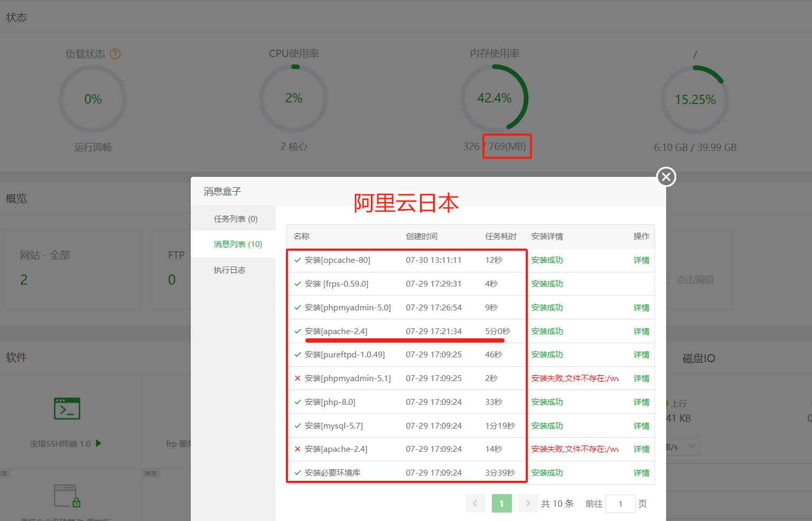The width and height of the screenshot is (812, 521).
Task: Click the 内存使用率 42.4% gauge
Action: pyautogui.click(x=494, y=99)
